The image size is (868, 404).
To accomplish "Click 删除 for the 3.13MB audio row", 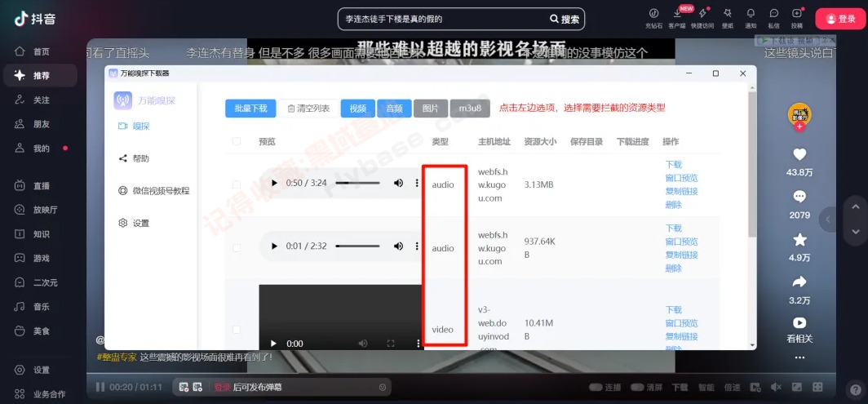I will [x=674, y=205].
